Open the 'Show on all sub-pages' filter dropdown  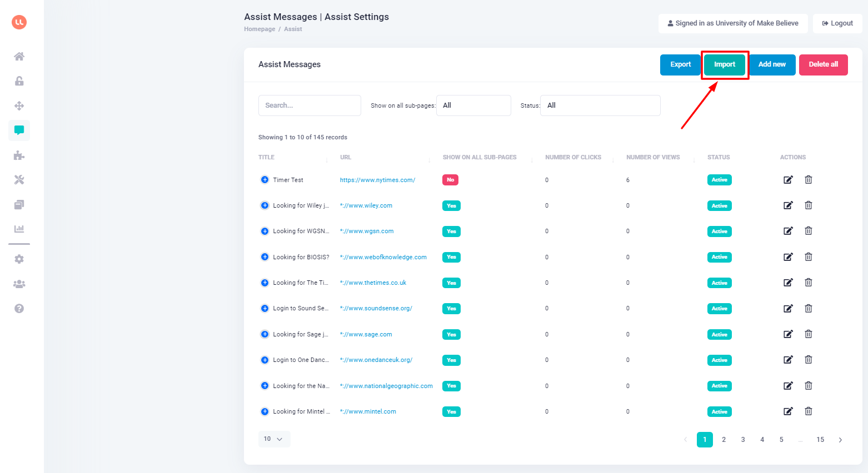coord(473,105)
